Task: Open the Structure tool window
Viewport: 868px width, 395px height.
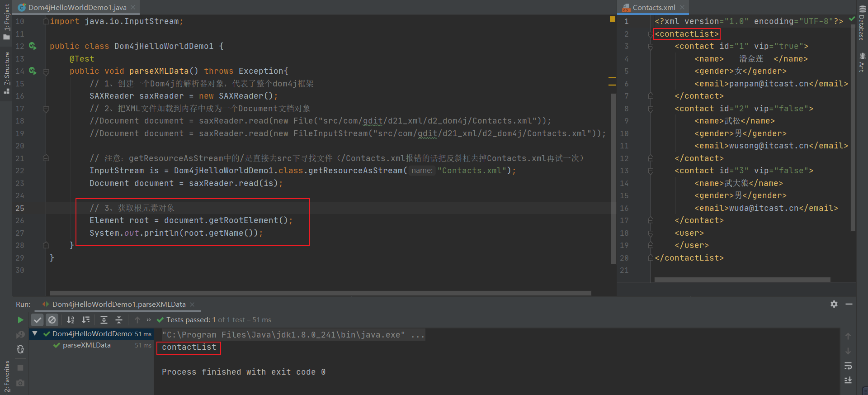Action: tap(6, 72)
